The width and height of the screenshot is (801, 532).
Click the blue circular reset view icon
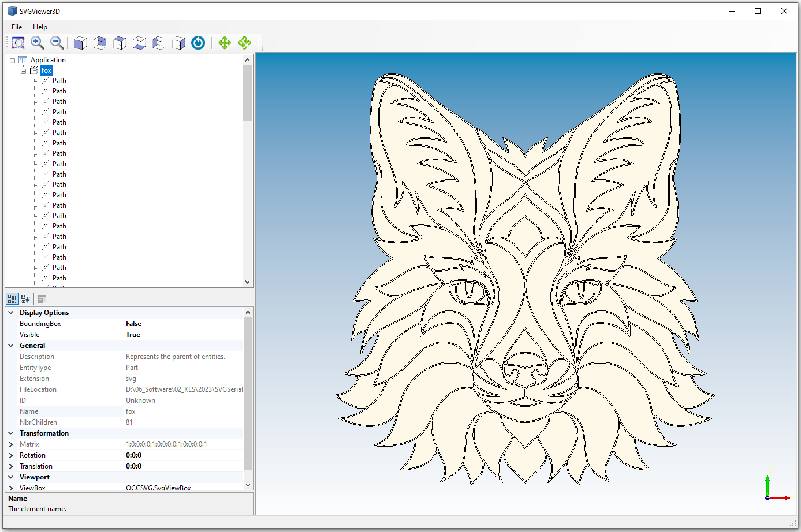198,43
